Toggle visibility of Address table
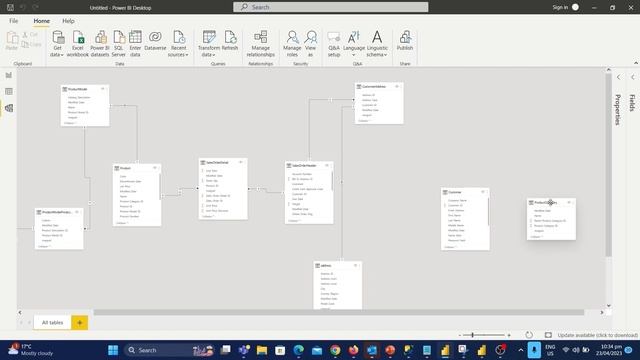This screenshot has height=360, width=640. coord(356,265)
